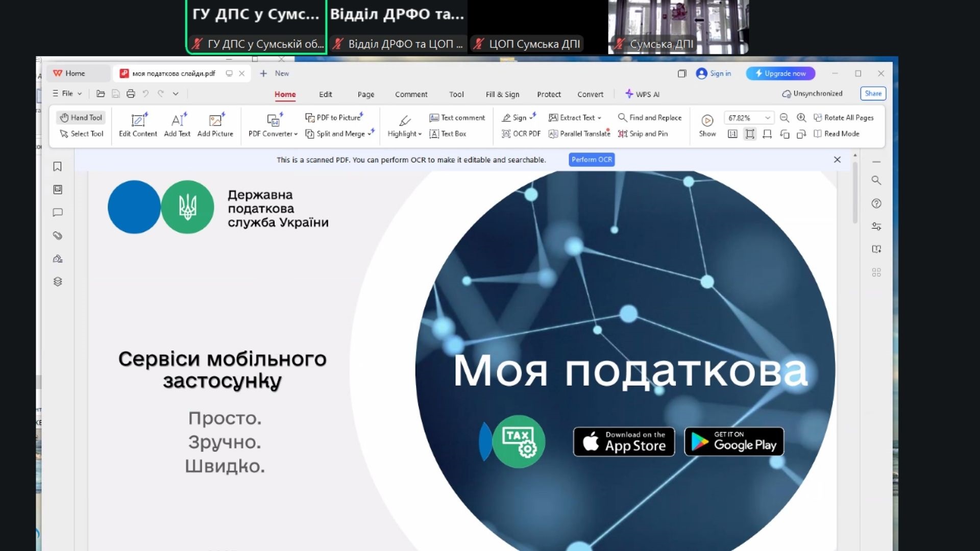Click the Add Picture tool
The width and height of the screenshot is (980, 551).
215,125
